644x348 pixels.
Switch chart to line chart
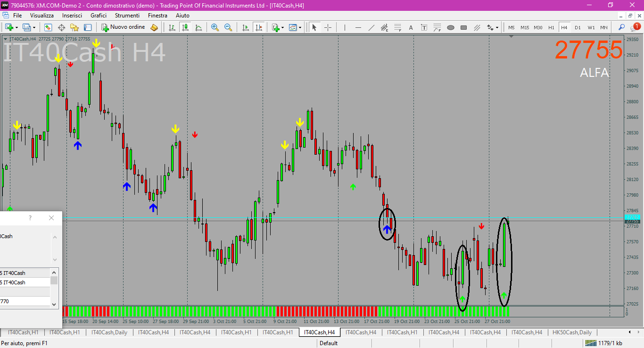click(198, 27)
